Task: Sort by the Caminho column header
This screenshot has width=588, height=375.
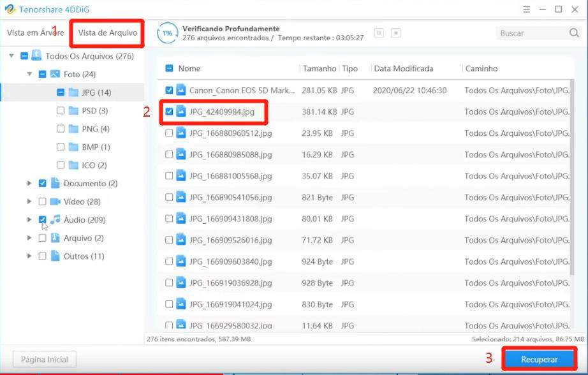Action: coord(481,68)
